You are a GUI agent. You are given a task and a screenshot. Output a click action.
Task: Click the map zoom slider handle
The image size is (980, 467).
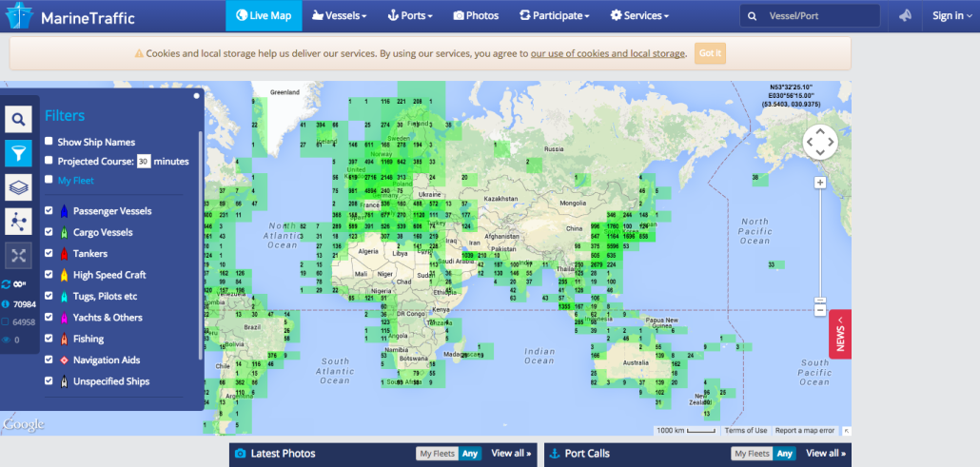[x=820, y=301]
